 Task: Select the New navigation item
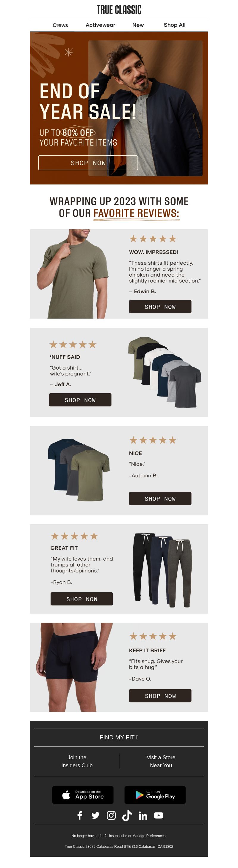click(138, 25)
